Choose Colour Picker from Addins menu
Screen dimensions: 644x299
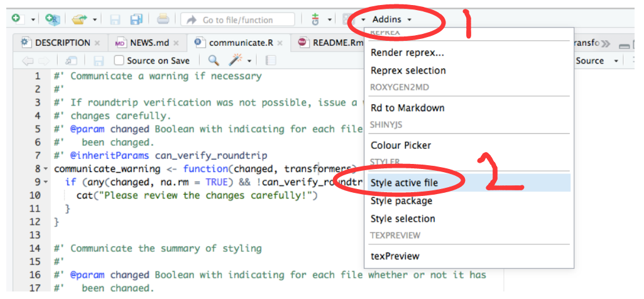coord(401,145)
